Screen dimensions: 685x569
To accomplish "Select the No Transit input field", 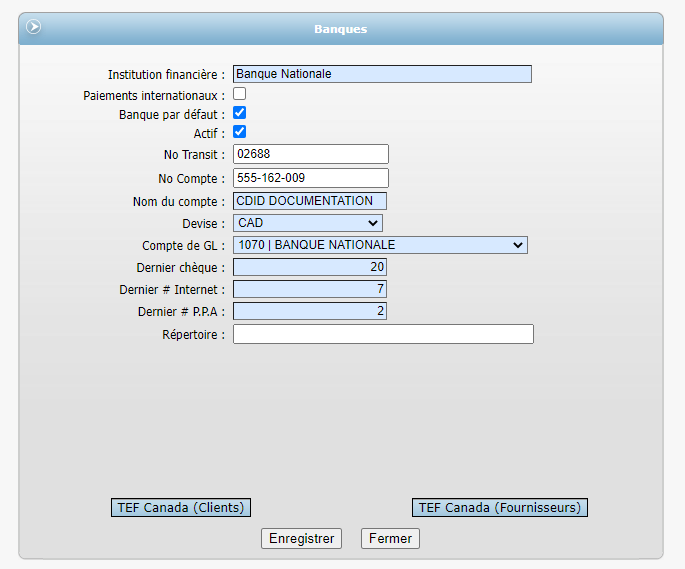I will pyautogui.click(x=310, y=154).
